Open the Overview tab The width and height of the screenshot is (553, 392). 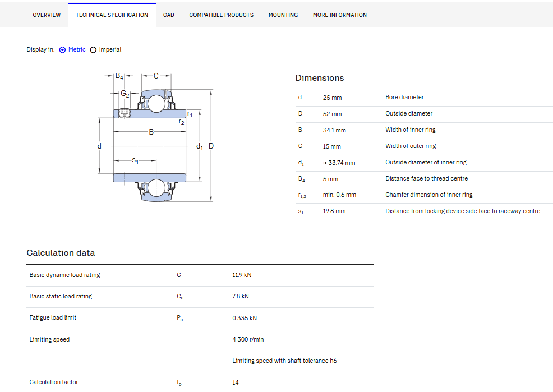coord(47,15)
